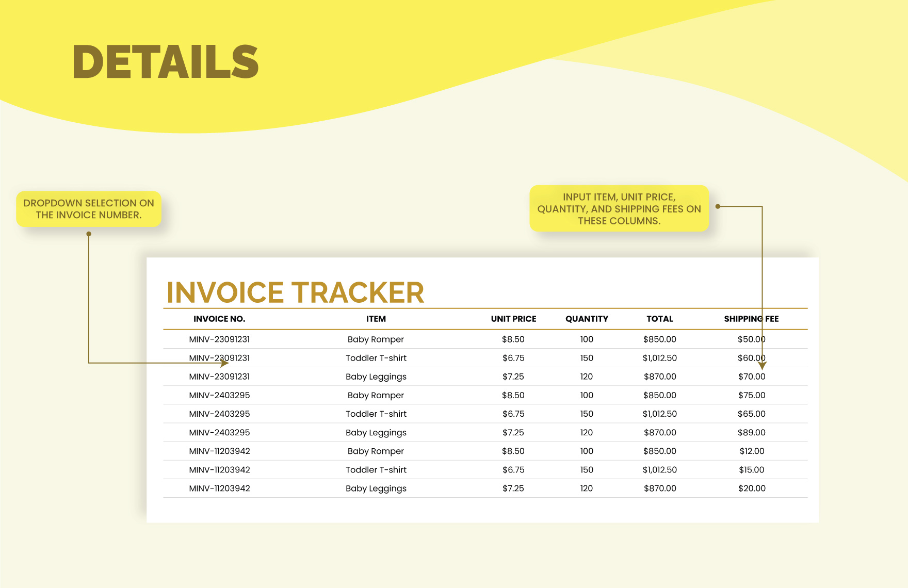Select unit price $6.75 in the $60.00 shipping row
This screenshot has width=908, height=588.
click(x=513, y=358)
